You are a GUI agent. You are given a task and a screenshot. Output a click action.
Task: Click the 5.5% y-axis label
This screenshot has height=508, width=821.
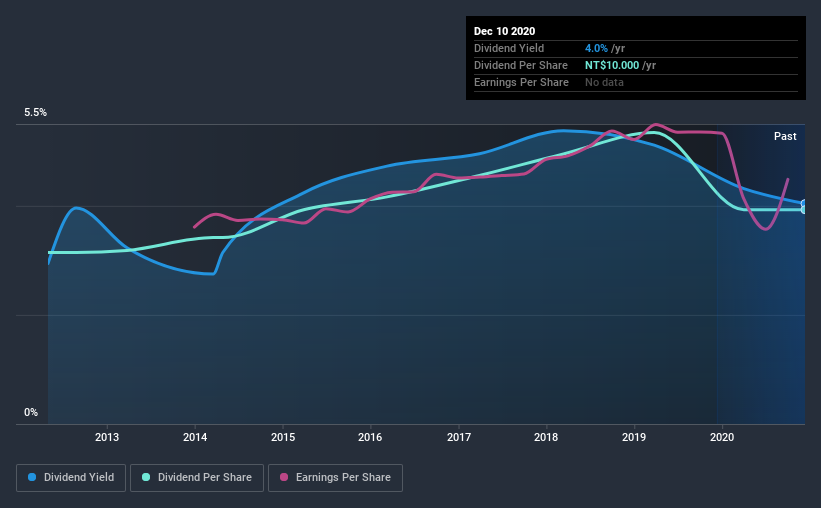coord(35,113)
